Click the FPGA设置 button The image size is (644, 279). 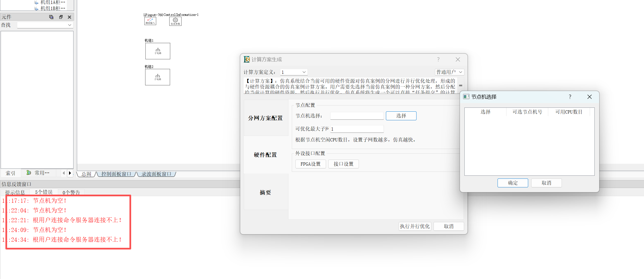click(310, 164)
